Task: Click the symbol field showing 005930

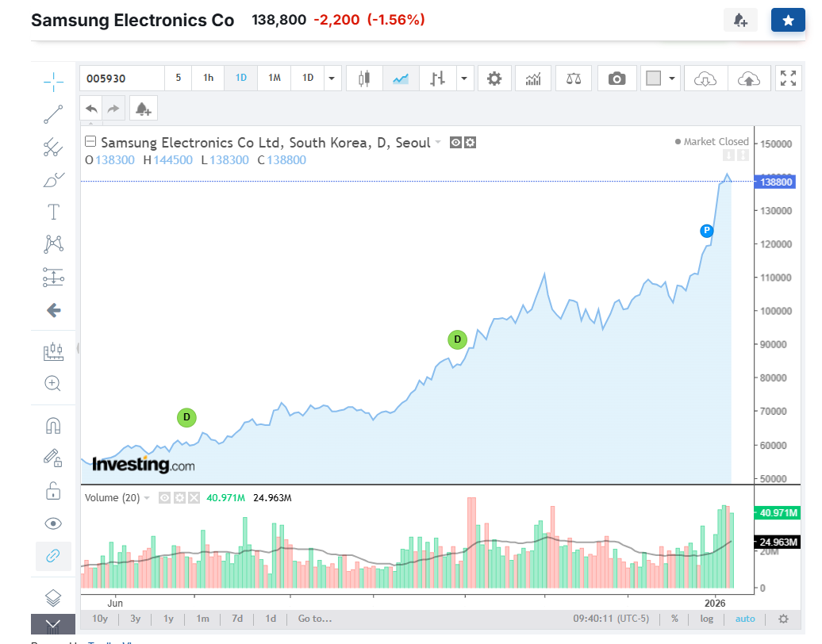Action: [x=121, y=79]
